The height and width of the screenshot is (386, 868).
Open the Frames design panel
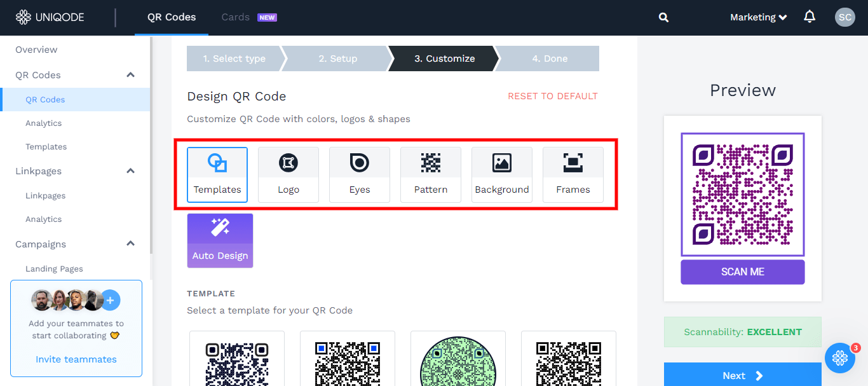573,174
